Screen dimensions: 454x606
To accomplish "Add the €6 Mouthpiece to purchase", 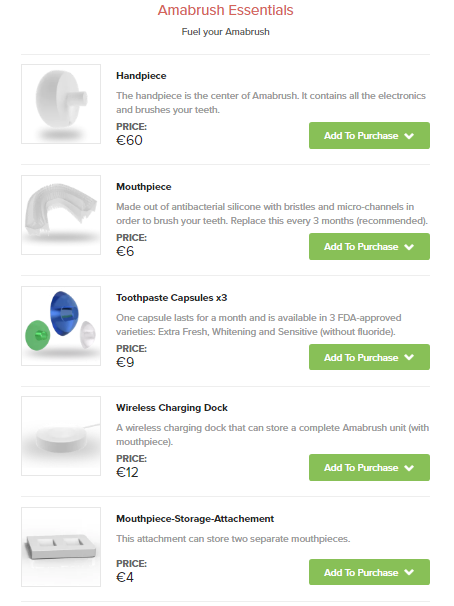I will click(369, 247).
